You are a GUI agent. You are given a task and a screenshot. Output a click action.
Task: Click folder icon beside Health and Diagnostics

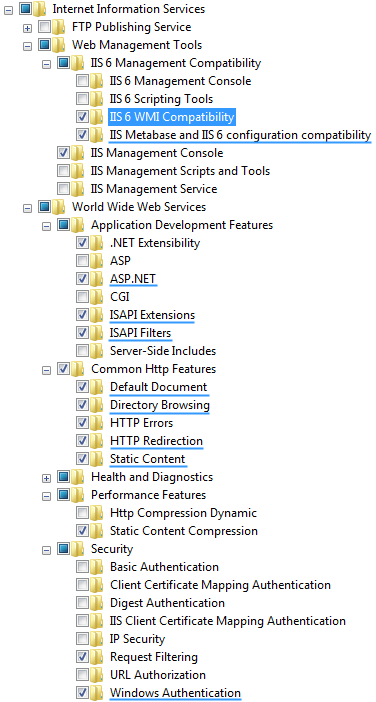pyautogui.click(x=77, y=477)
